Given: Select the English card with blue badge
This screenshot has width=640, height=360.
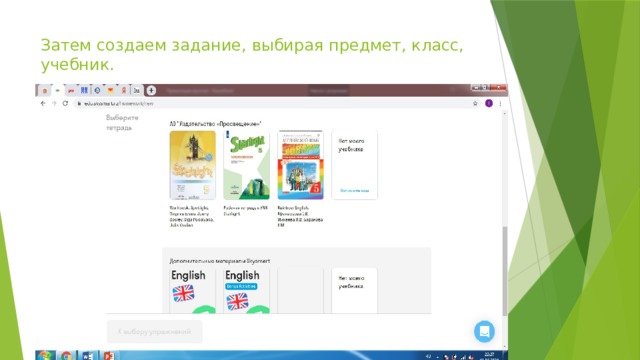Looking at the screenshot, I should tap(247, 291).
